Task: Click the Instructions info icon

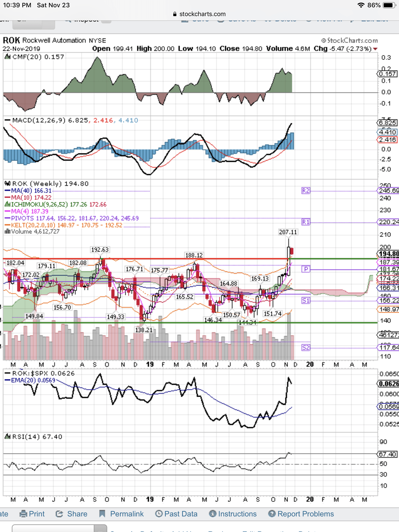Action: coord(213,514)
